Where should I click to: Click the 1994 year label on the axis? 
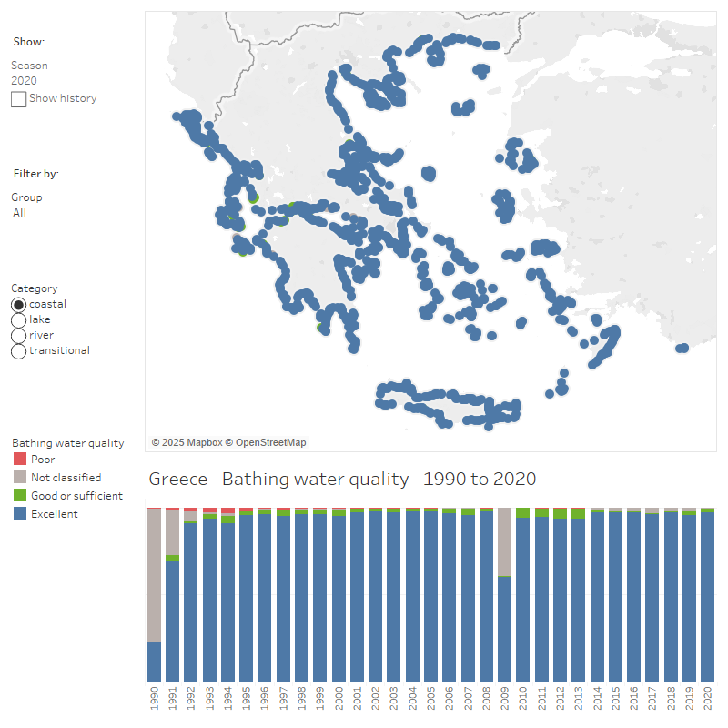[228, 698]
